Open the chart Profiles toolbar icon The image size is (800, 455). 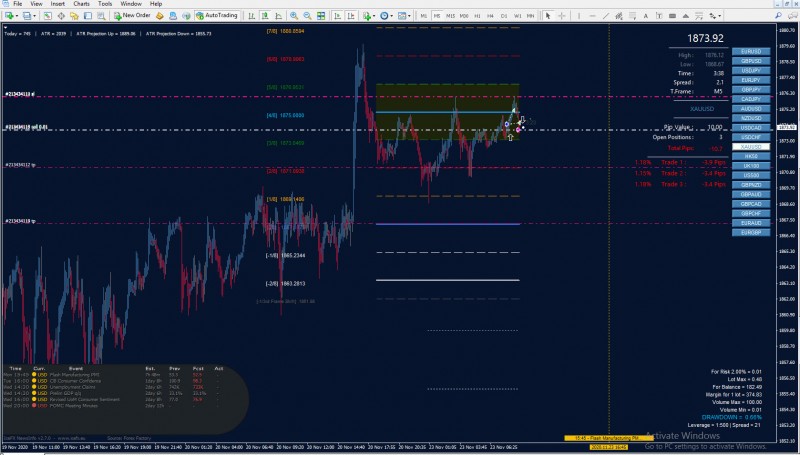pos(27,16)
